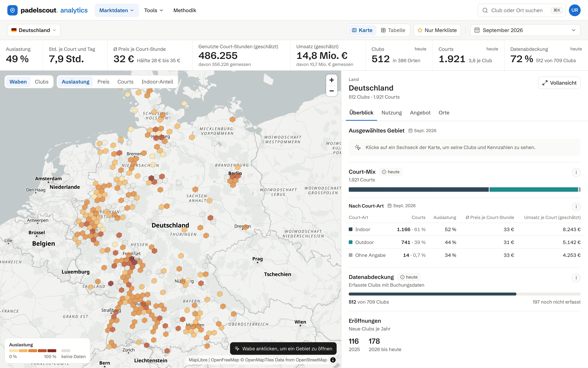This screenshot has width=588, height=368.
Task: Color map by Preis
Action: [103, 82]
